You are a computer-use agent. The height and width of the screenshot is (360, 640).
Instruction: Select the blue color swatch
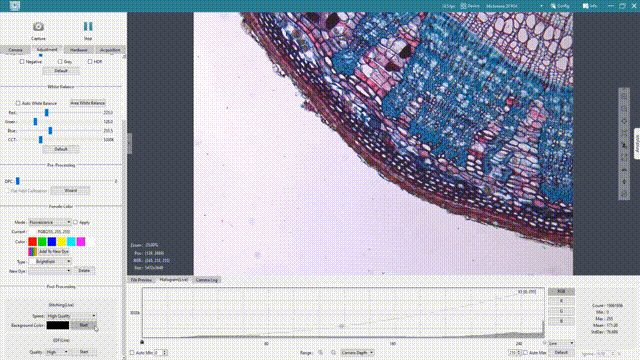(52, 242)
